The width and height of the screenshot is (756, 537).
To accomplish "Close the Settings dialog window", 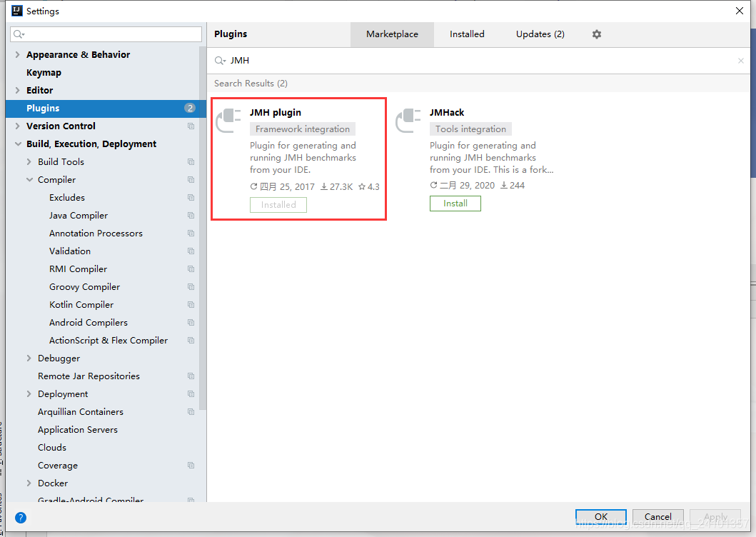I will [740, 11].
